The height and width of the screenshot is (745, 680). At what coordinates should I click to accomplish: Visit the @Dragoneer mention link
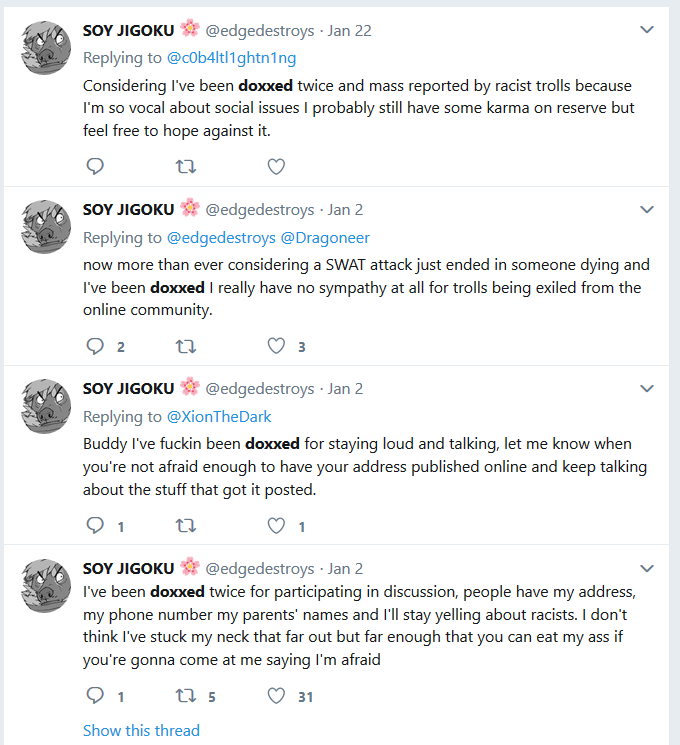click(x=325, y=238)
